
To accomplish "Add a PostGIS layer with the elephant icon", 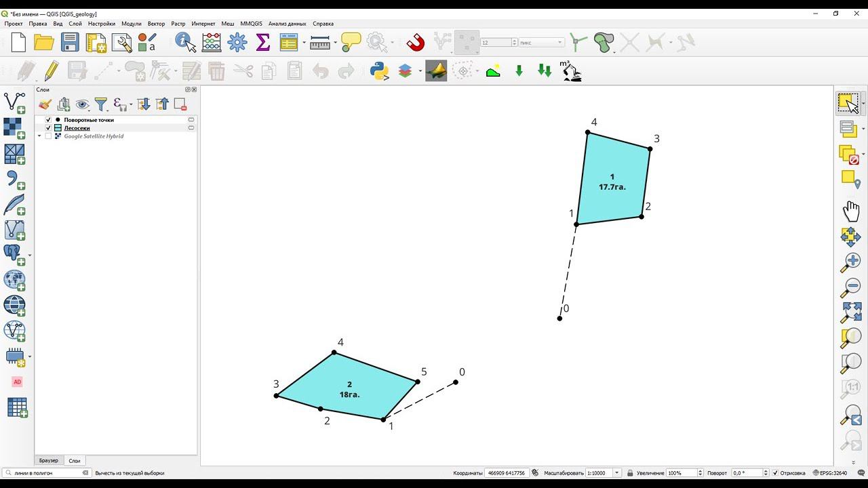I will (14, 255).
